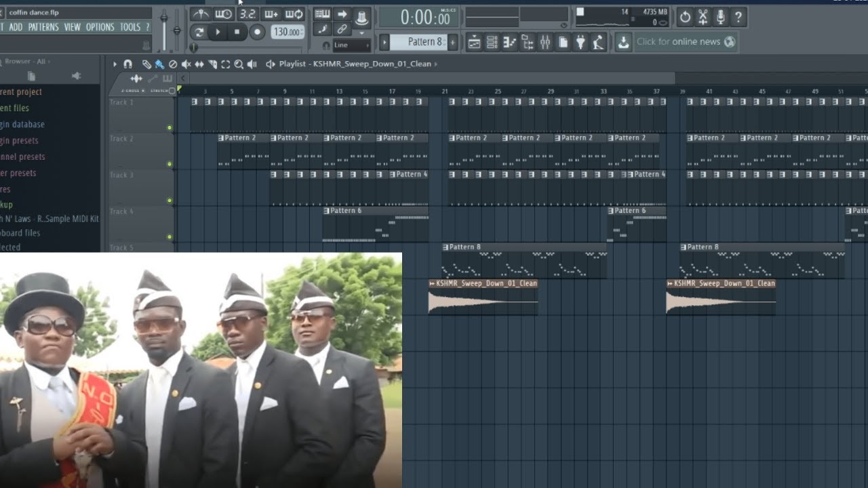The width and height of the screenshot is (868, 488).
Task: Open playlist options menu arrow
Action: click(115, 64)
